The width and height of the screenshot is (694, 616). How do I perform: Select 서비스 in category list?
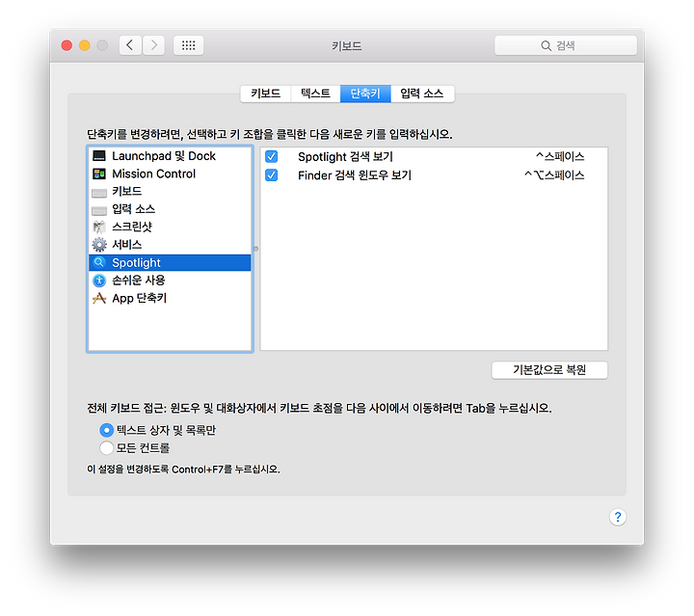pyautogui.click(x=170, y=245)
